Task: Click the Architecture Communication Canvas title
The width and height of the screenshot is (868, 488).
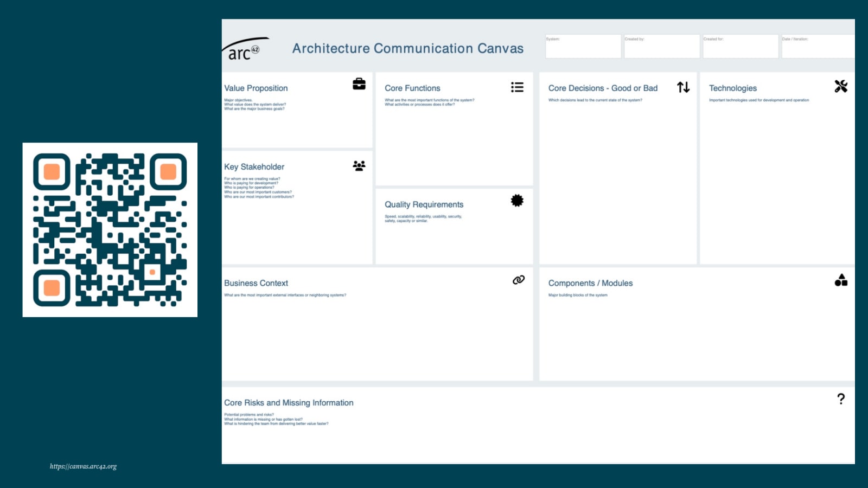Action: coord(408,48)
